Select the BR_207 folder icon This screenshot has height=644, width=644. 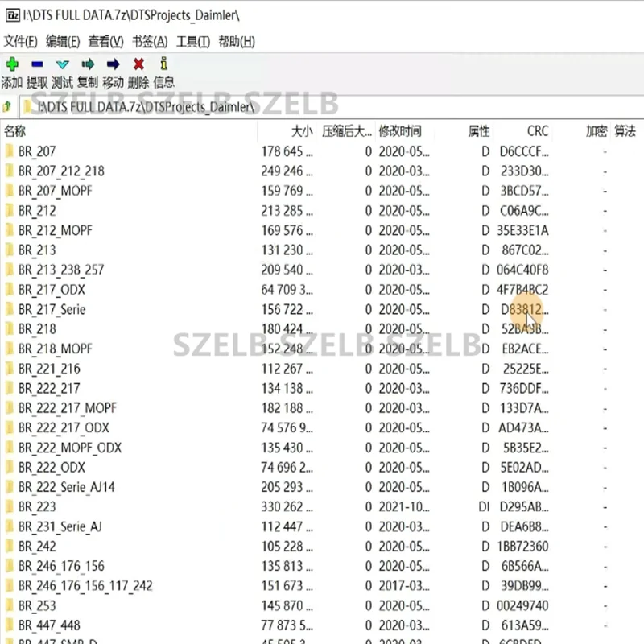click(9, 151)
